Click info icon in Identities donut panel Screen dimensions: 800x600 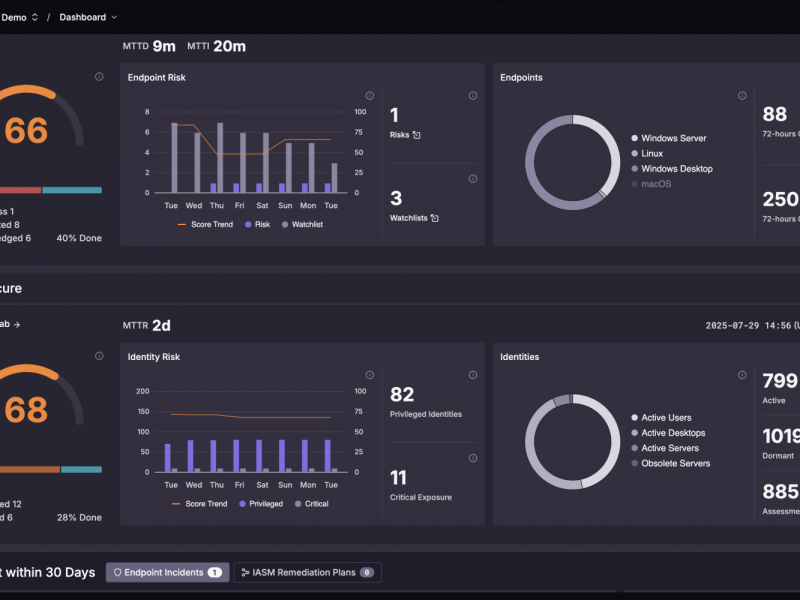click(x=742, y=375)
